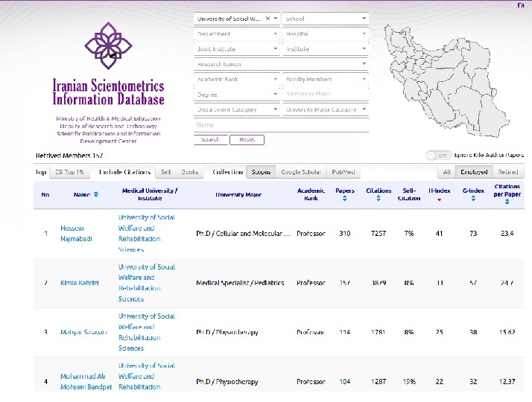Toggle Ignore Kilo Author Papers switch
This screenshot has width=532, height=402.
437,156
